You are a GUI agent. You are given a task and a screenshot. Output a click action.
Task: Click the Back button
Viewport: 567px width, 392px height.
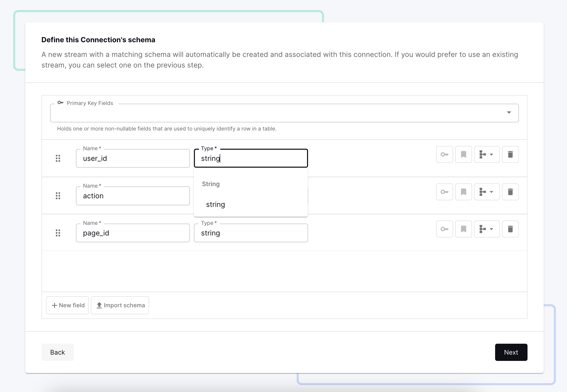[57, 352]
